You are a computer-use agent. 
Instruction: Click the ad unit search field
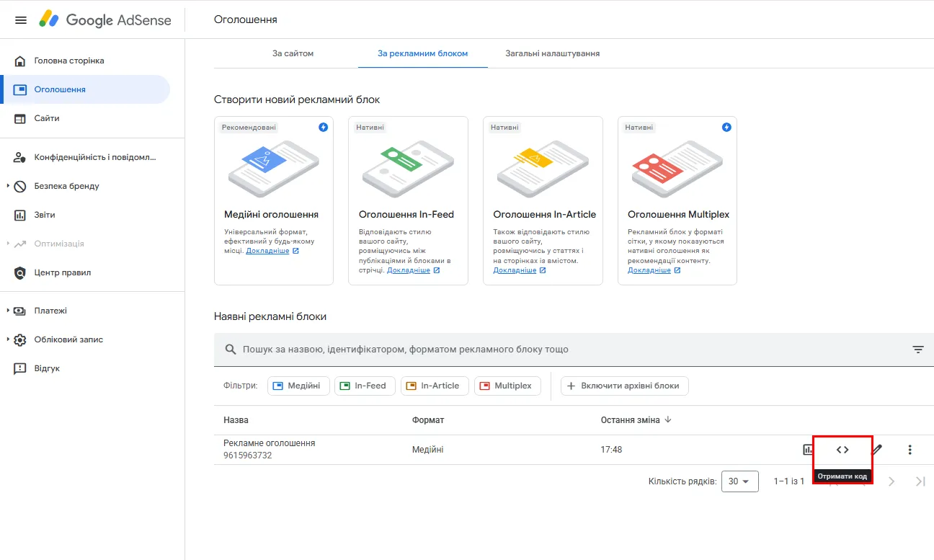(562, 350)
